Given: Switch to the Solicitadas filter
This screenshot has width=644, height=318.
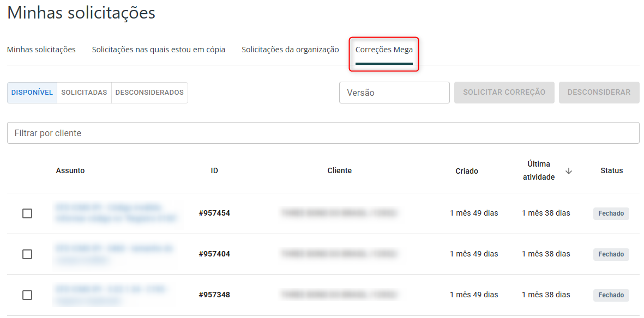Looking at the screenshot, I should tap(84, 93).
